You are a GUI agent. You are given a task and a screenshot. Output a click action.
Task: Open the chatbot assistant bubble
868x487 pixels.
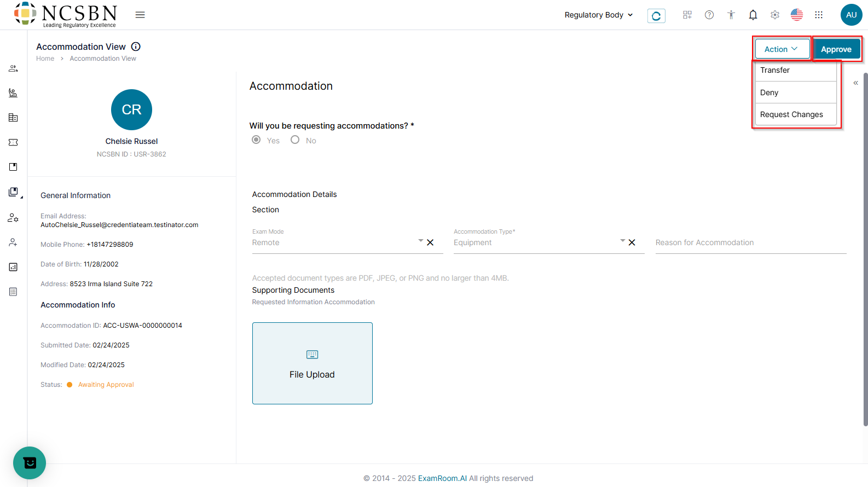click(x=30, y=463)
